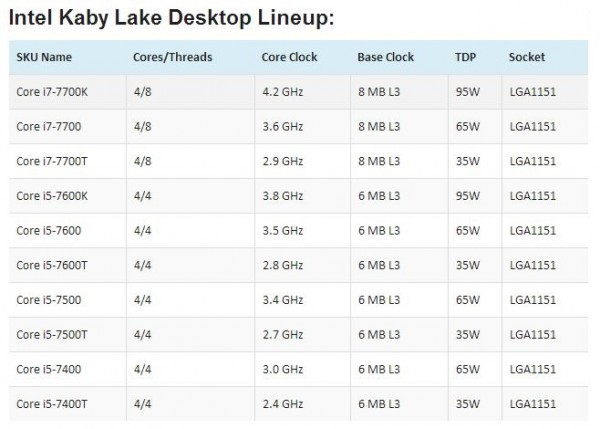Click the 95W TDP cell for i7-7700K
This screenshot has height=429, width=600.
466,91
